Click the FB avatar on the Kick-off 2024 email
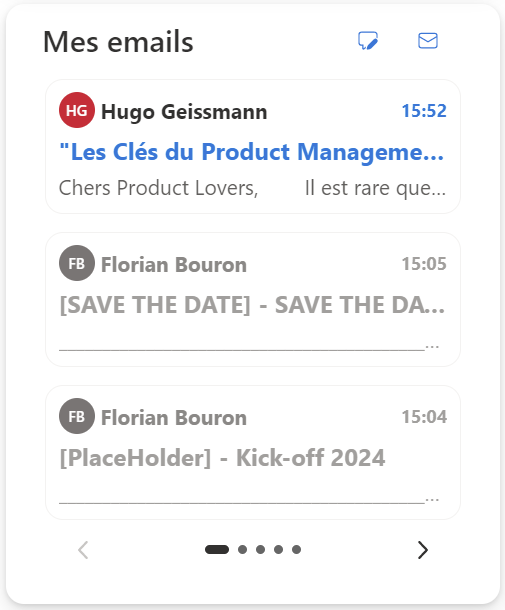This screenshot has width=505, height=610. click(77, 416)
